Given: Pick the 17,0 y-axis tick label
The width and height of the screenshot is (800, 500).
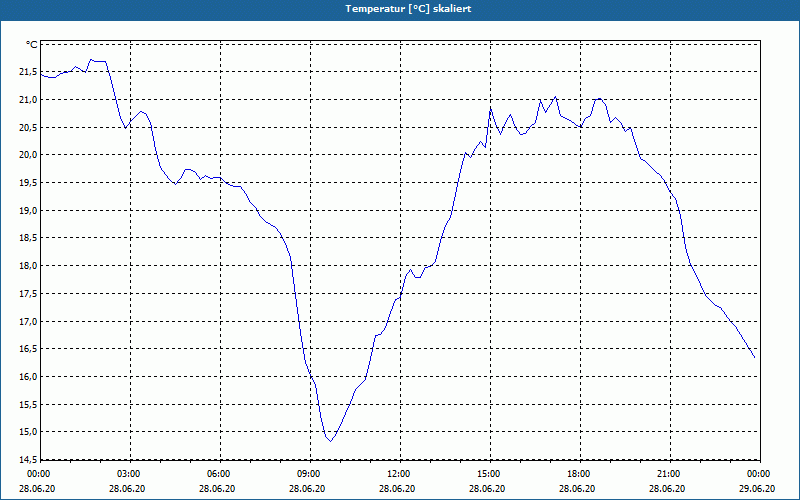Looking at the screenshot, I should tap(28, 321).
